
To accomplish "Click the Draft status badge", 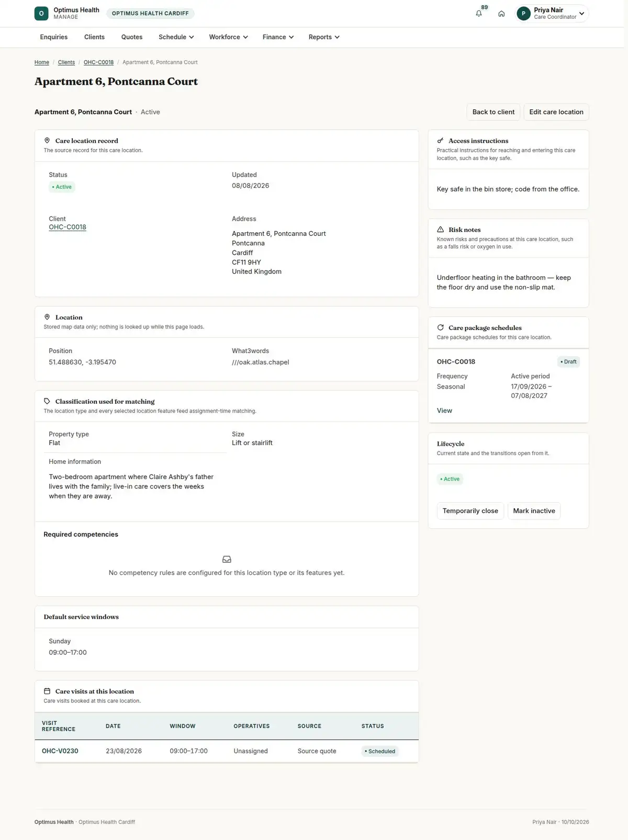I will (568, 361).
